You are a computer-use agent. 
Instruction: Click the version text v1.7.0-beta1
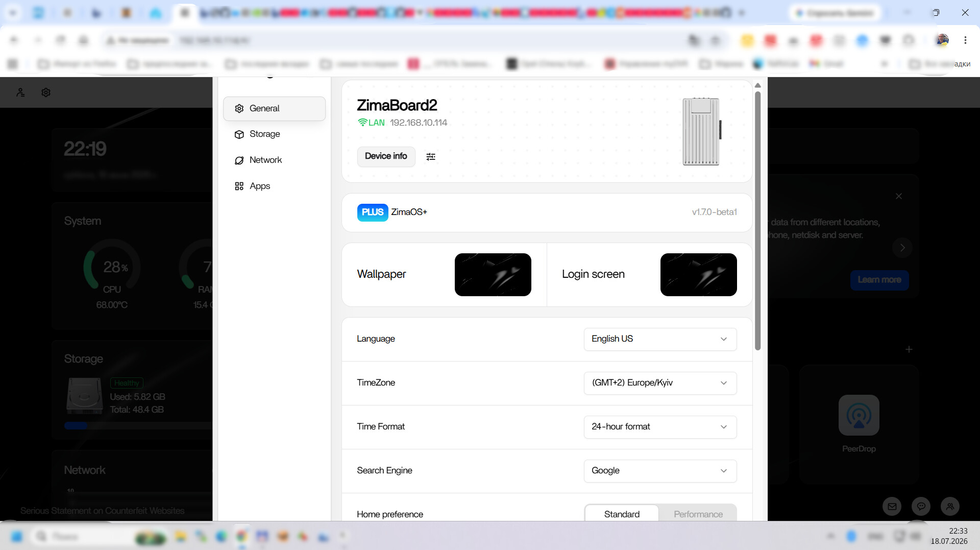pos(714,212)
